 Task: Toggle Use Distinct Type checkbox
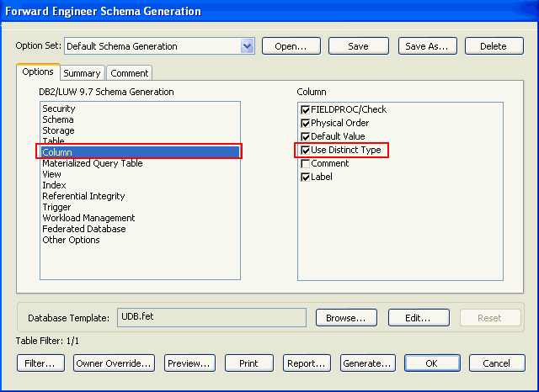(305, 151)
